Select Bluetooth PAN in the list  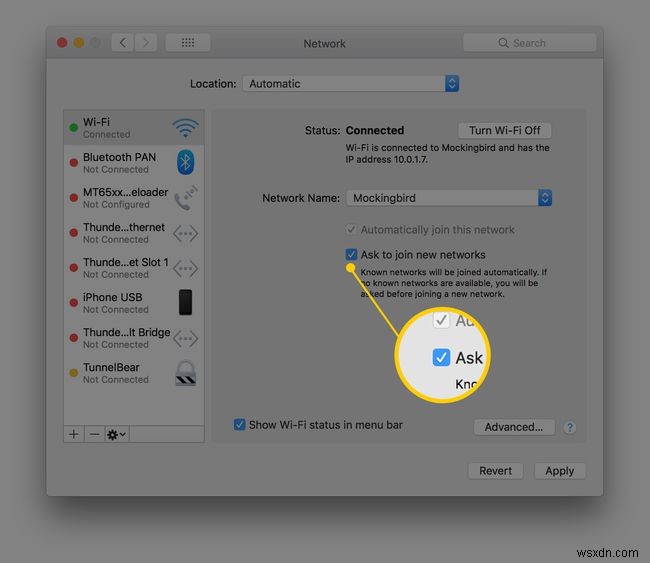134,163
